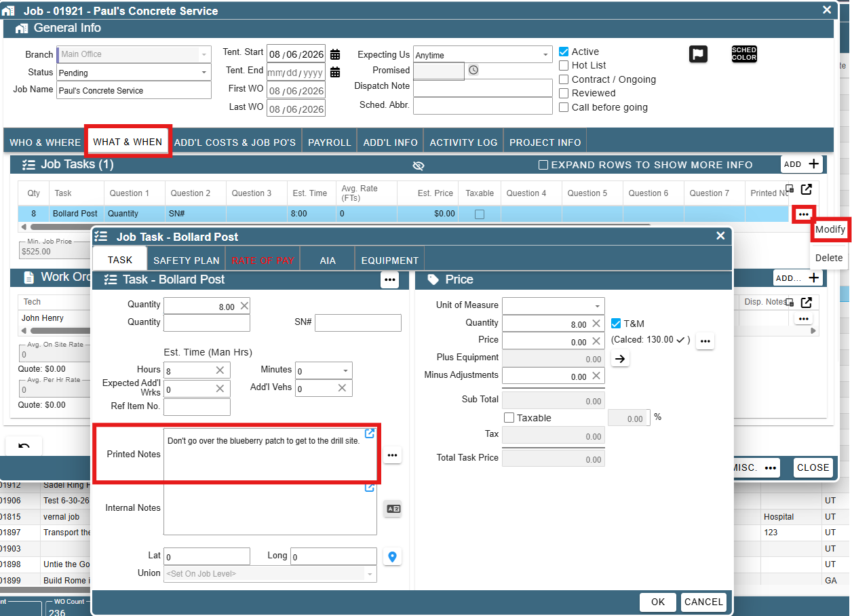852x616 pixels.
Task: Open three-dot menu beside Calced 130.00
Action: click(x=705, y=341)
